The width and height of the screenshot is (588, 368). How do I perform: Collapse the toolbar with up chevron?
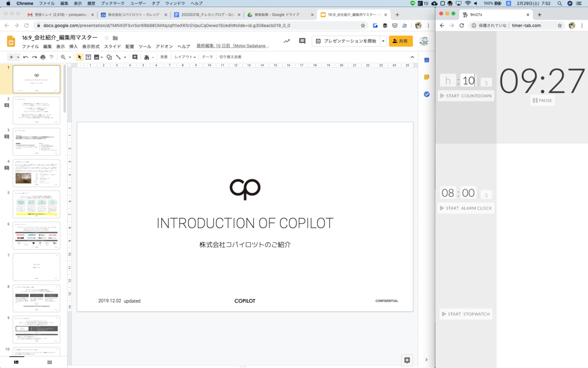(x=412, y=57)
